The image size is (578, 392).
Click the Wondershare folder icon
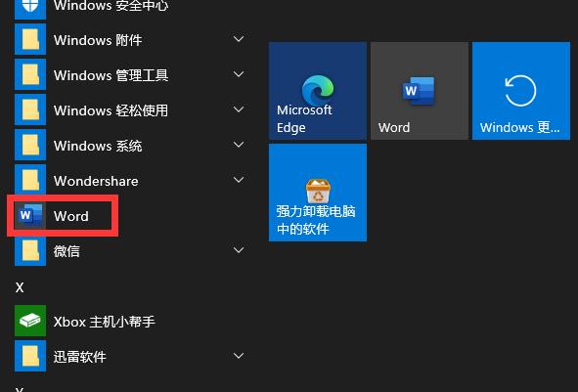click(30, 180)
